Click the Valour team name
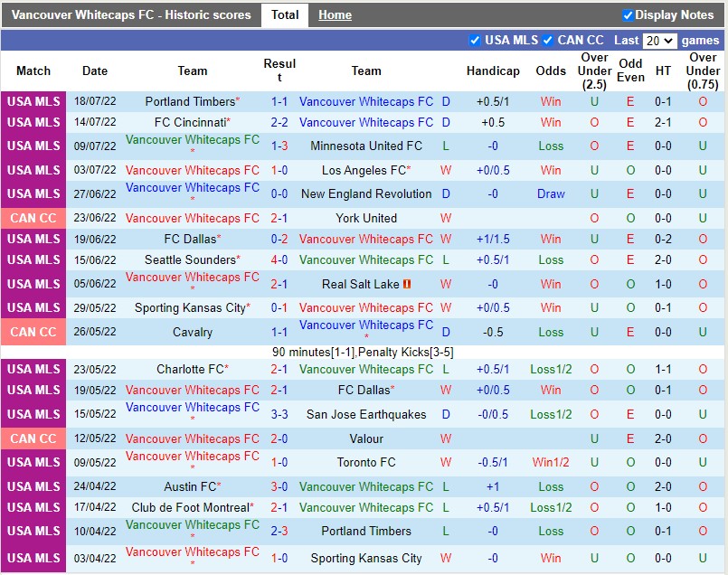Viewport: 728px width, 575px height. (366, 438)
